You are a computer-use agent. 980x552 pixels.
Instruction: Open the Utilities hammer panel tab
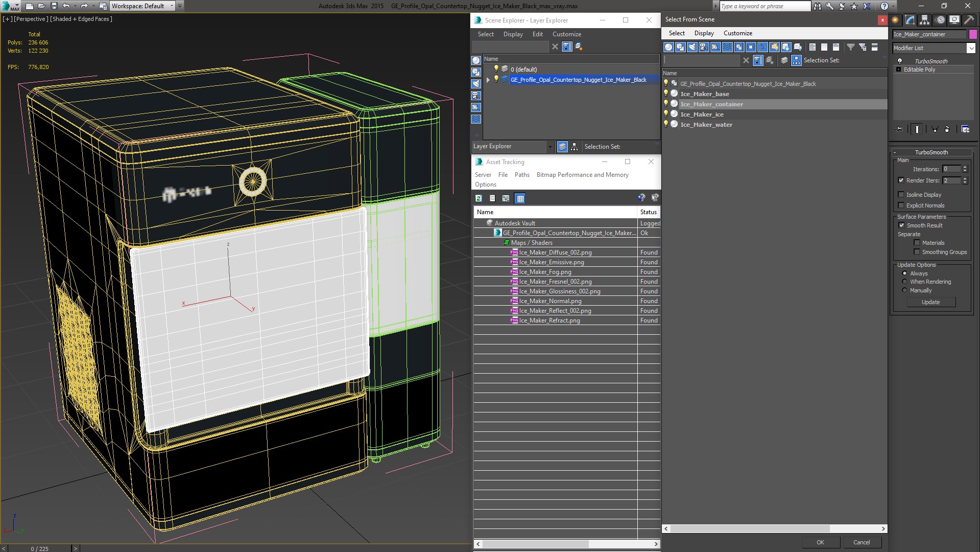969,20
